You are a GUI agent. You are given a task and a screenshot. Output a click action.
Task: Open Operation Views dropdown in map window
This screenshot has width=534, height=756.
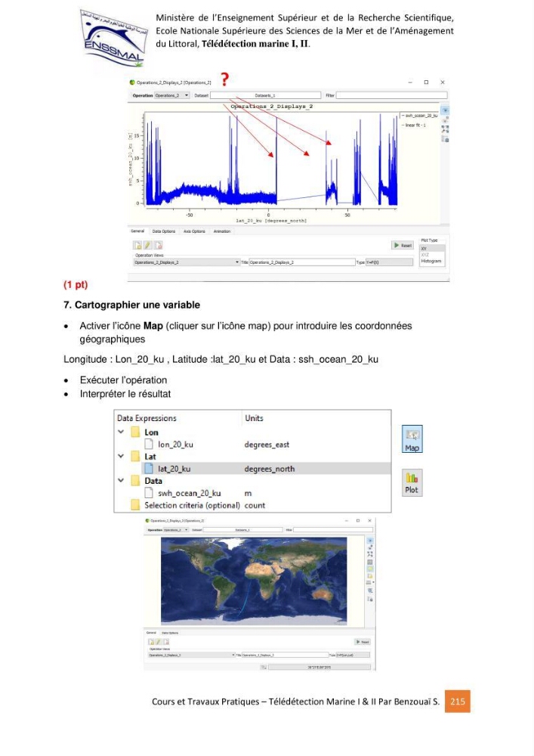pos(192,655)
